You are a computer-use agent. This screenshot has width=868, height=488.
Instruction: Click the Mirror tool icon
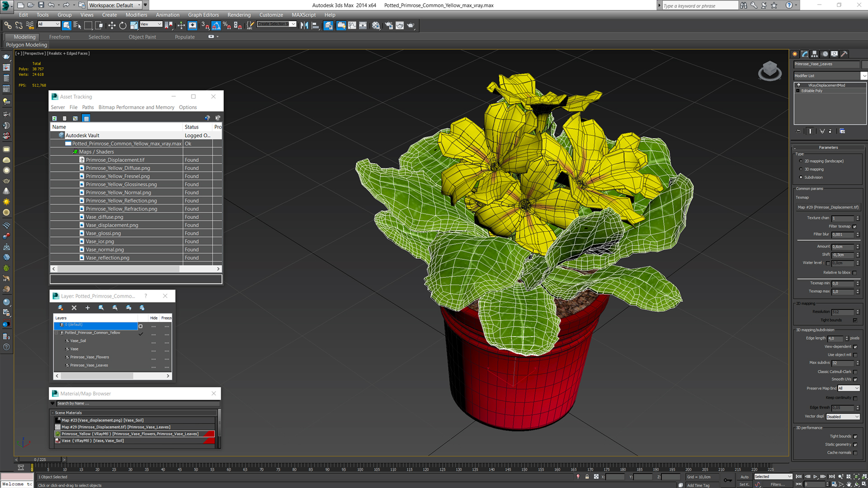click(x=304, y=25)
